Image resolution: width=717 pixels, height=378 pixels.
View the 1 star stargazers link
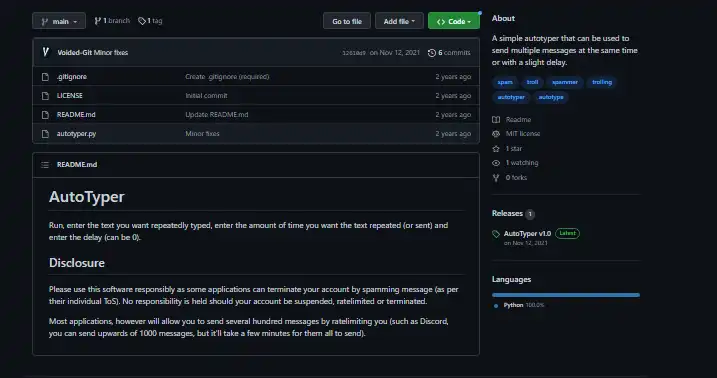[x=514, y=149]
